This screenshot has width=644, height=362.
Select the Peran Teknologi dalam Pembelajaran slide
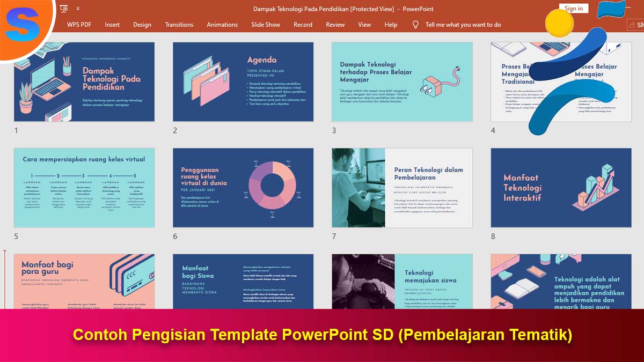tap(402, 188)
